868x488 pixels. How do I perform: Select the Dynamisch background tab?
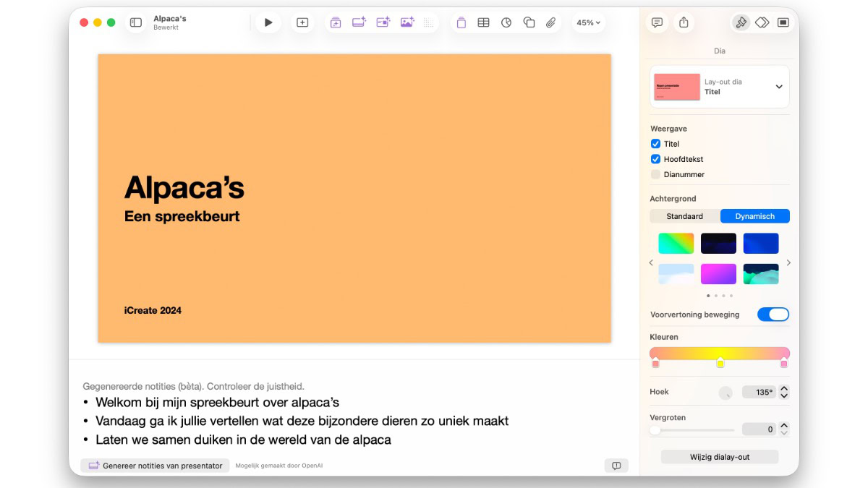tap(754, 216)
